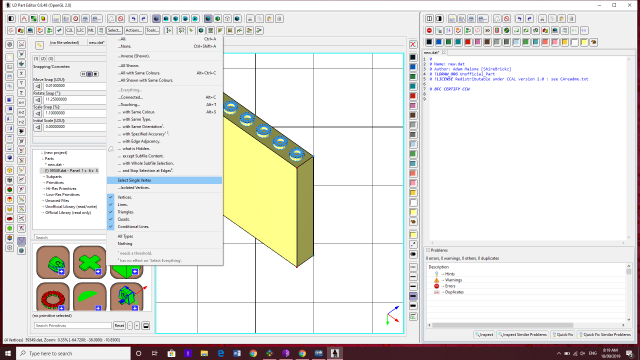Choose 'All Types' in the Select menu

pos(164,236)
